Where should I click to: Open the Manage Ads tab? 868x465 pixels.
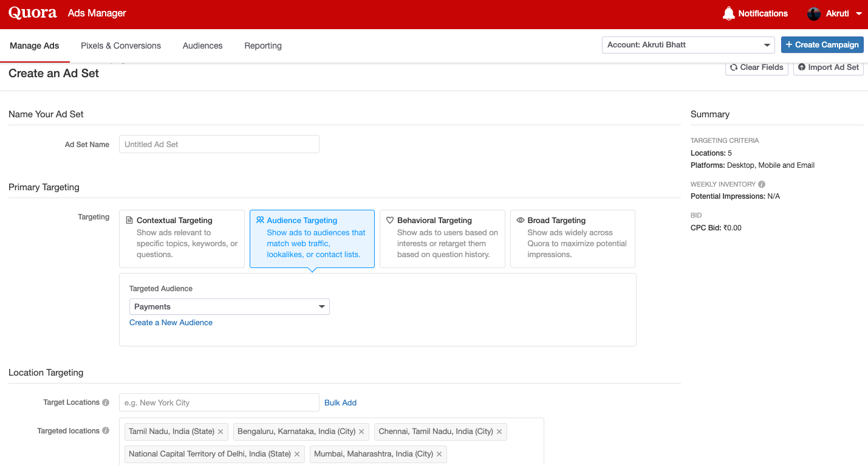[x=35, y=46]
